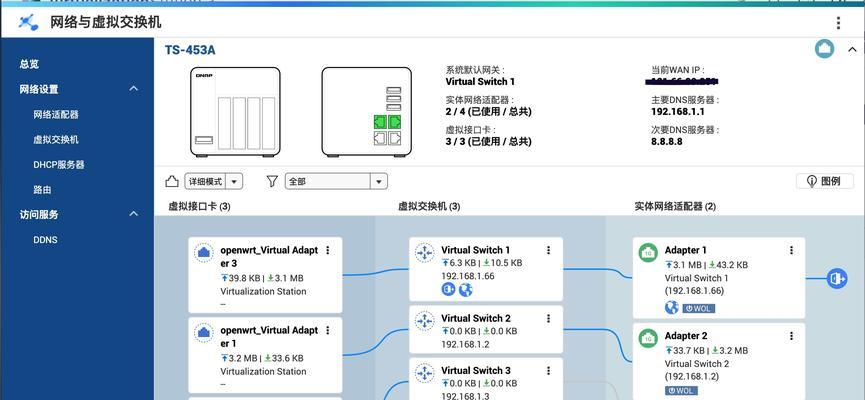Click the openwrt_Virtual Adapter 3 card icon
The width and height of the screenshot is (865, 400).
(204, 253)
